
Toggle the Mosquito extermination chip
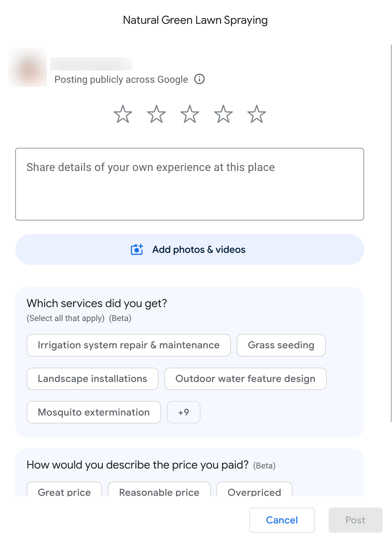click(94, 412)
